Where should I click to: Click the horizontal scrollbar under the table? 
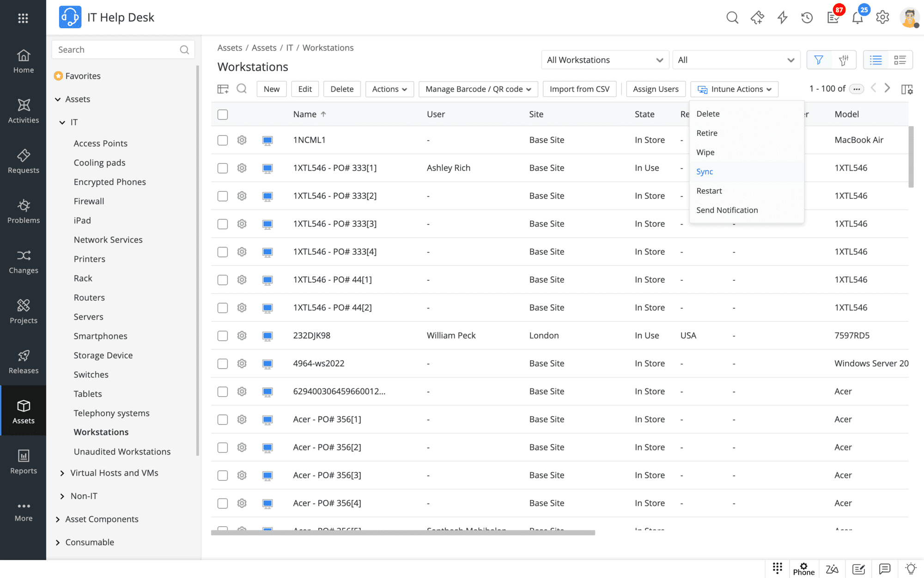tap(403, 533)
